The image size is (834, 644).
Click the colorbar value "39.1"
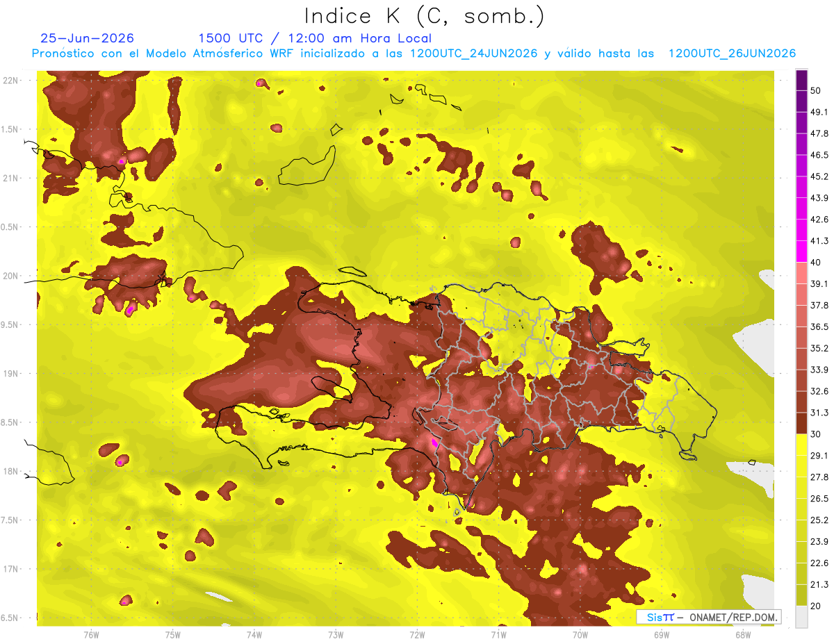819,284
